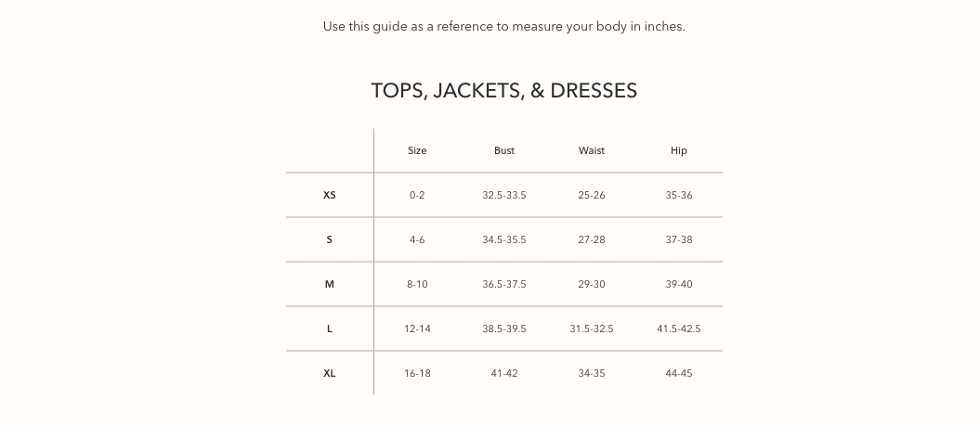Select waist measurement 31.5-32.5
980x425 pixels.
pyautogui.click(x=592, y=328)
